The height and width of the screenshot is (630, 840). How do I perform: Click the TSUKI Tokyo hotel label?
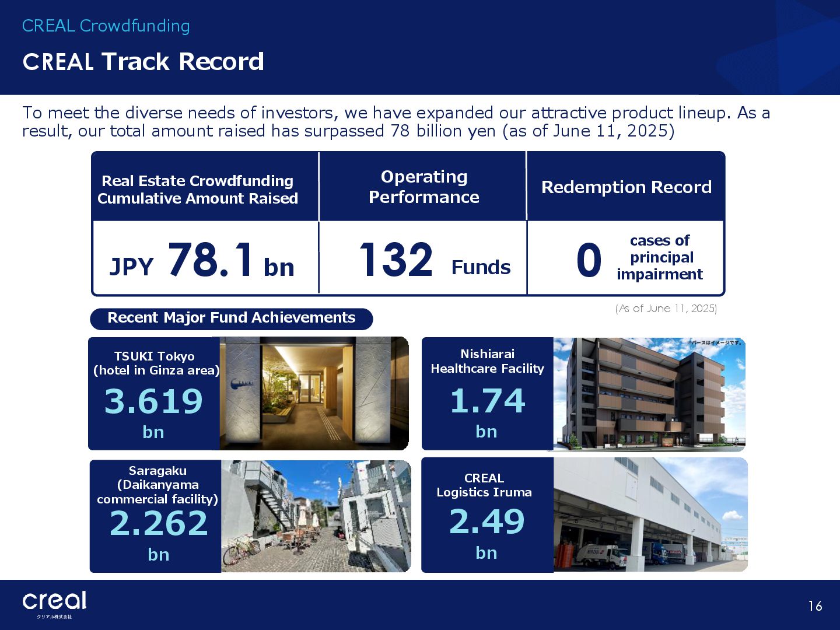(x=156, y=363)
